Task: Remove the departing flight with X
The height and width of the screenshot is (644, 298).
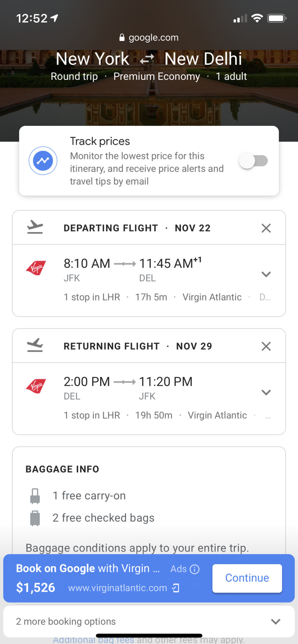Action: [x=266, y=228]
